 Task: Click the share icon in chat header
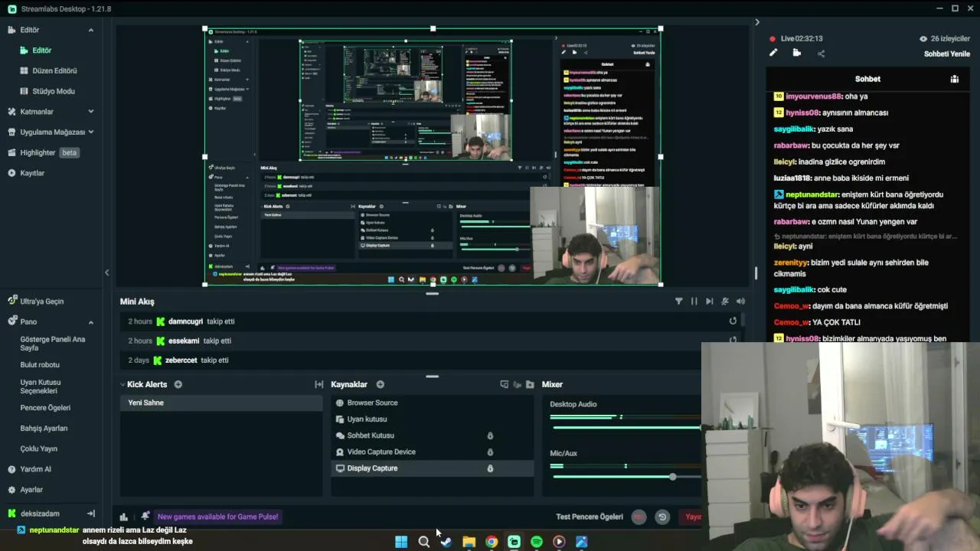[x=821, y=54]
